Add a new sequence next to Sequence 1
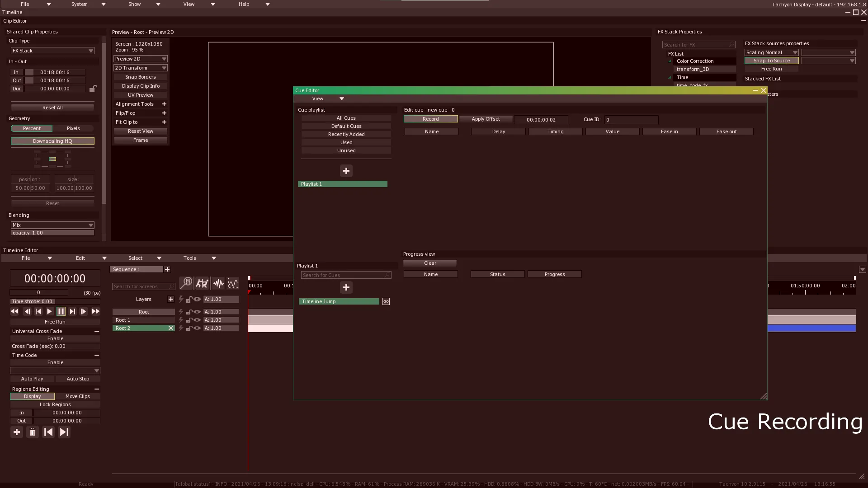 click(x=167, y=269)
